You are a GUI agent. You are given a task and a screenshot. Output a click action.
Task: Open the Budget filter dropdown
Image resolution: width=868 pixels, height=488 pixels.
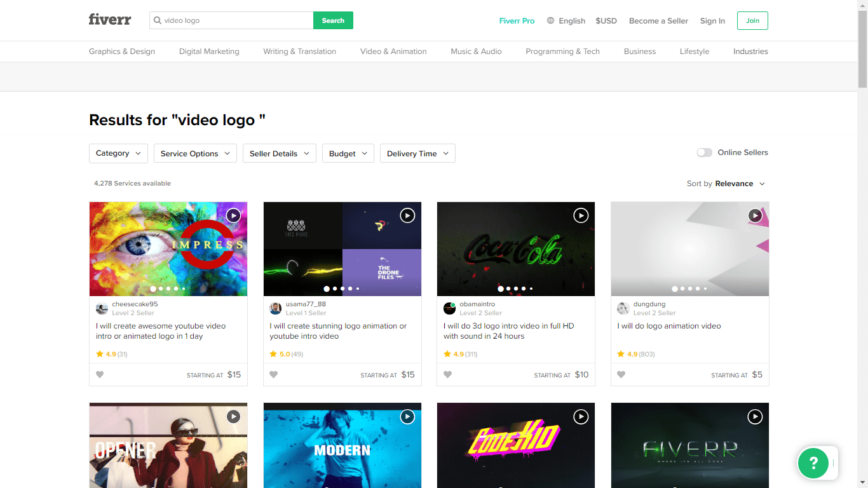click(x=348, y=153)
